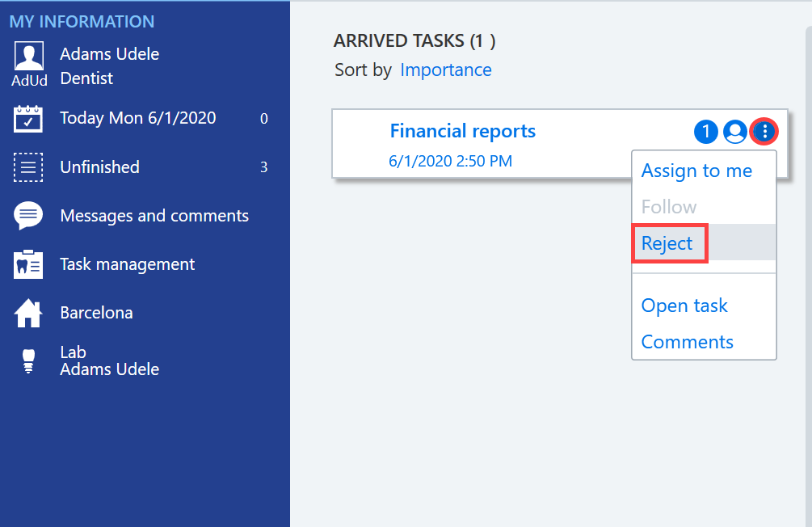Open the Messages and comments speech bubble icon
The height and width of the screenshot is (527, 812).
click(28, 216)
